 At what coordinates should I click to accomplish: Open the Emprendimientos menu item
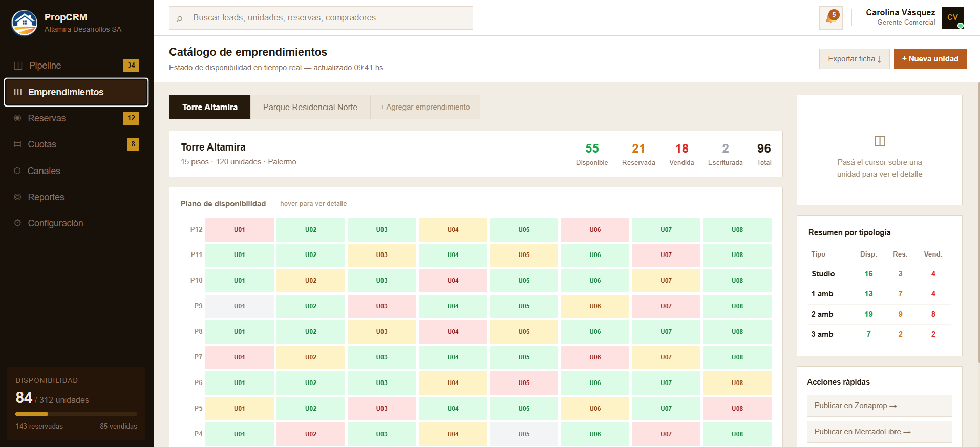76,92
